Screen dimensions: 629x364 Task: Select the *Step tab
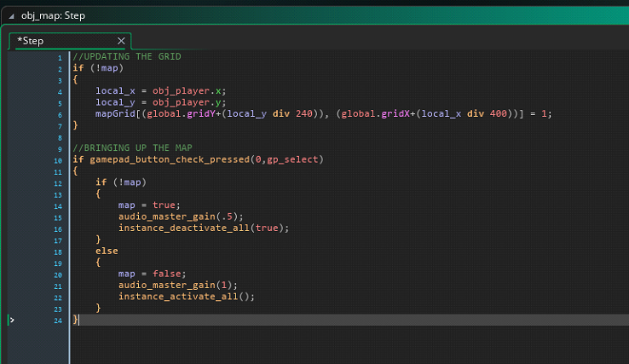pyautogui.click(x=70, y=41)
